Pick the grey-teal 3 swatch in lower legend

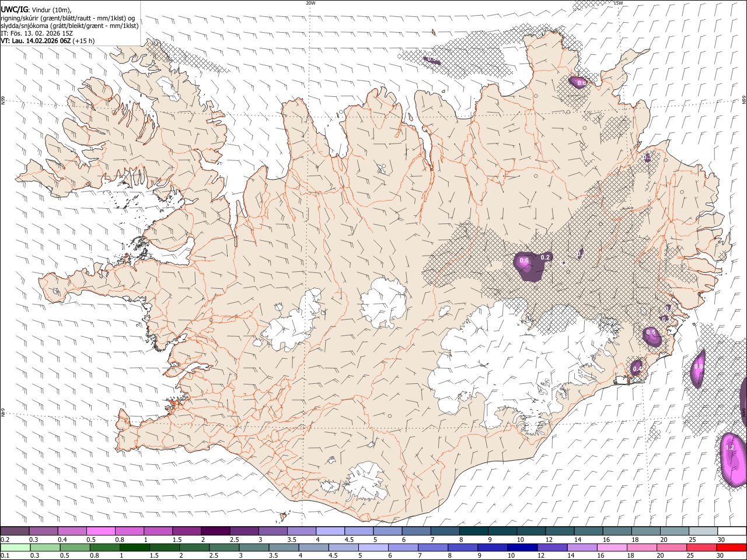254,547
